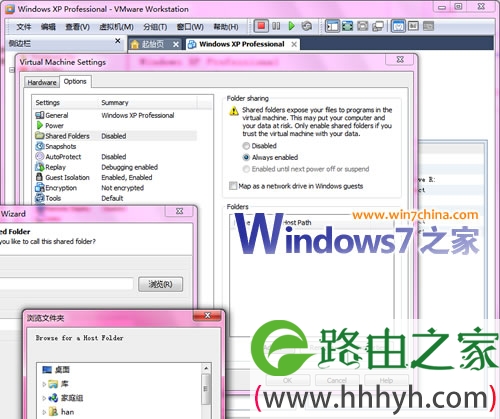Select the 家庭组 folder tree item
The height and width of the screenshot is (419, 500).
point(65,398)
